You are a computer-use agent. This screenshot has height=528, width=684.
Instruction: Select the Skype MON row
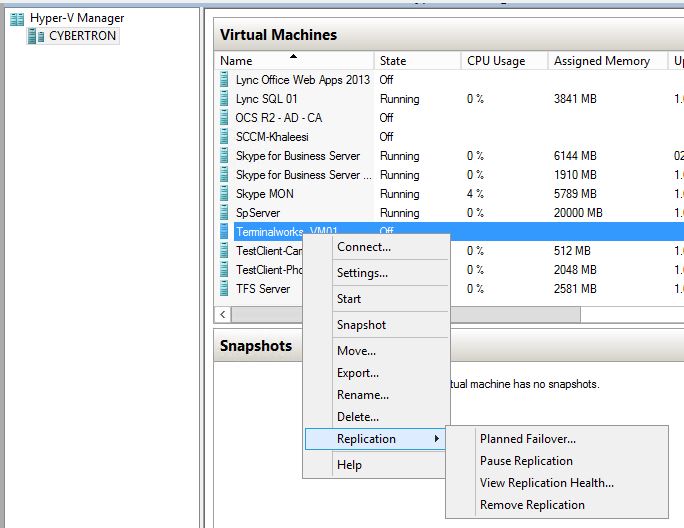tap(449, 194)
